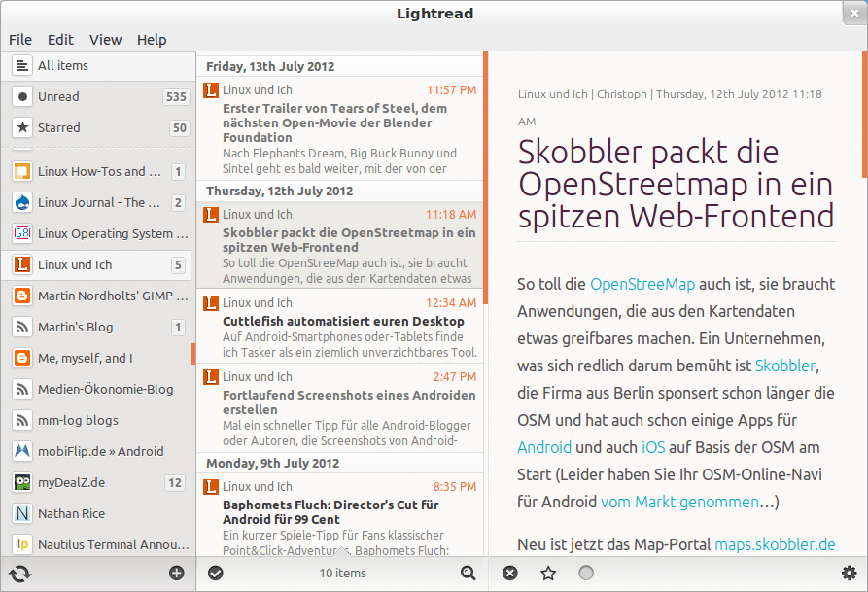Image resolution: width=868 pixels, height=592 pixels.
Task: Open Lightread settings
Action: (x=848, y=574)
